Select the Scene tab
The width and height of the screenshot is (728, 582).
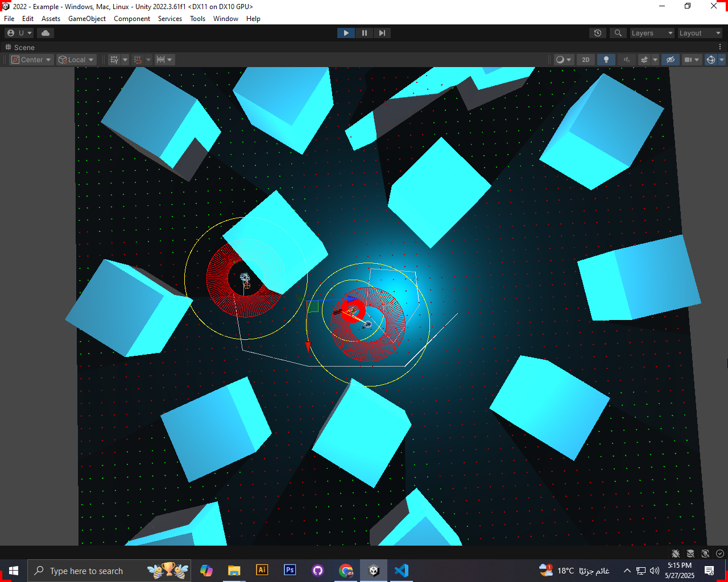click(20, 47)
